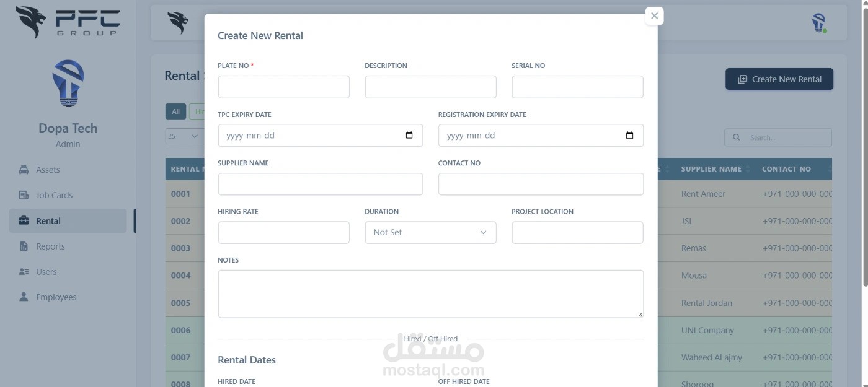Click the Employees person icon

pos(24,297)
